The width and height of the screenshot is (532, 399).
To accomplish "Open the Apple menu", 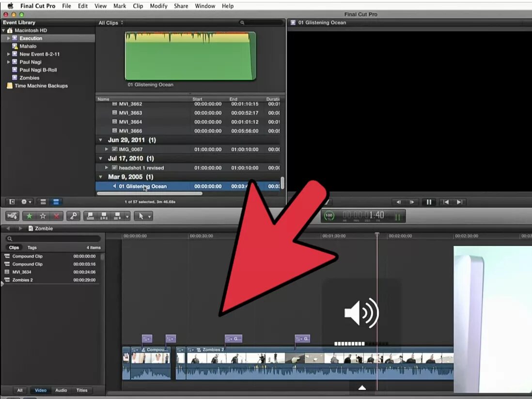I will [x=10, y=6].
